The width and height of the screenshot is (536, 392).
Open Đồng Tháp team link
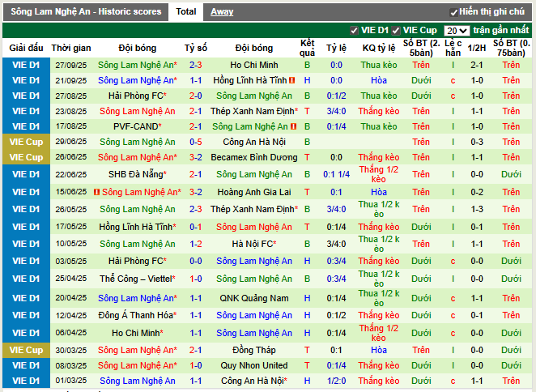(254, 350)
